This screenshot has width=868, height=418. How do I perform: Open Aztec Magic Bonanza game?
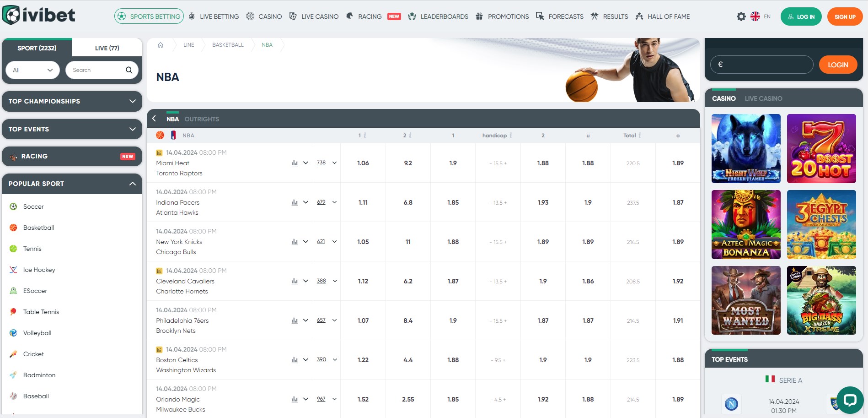coord(746,224)
